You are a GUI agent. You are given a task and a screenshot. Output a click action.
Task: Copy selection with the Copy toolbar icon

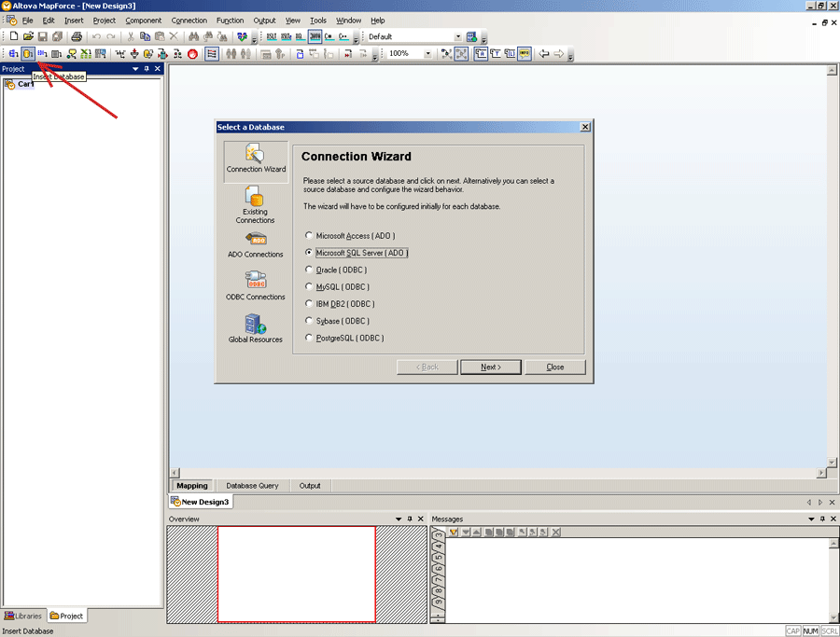(145, 36)
